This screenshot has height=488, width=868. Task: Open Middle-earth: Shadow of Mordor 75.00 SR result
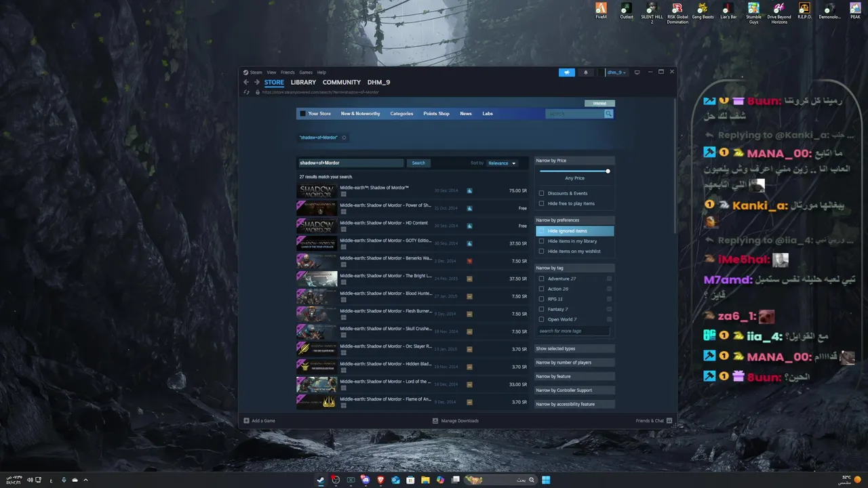pyautogui.click(x=412, y=190)
